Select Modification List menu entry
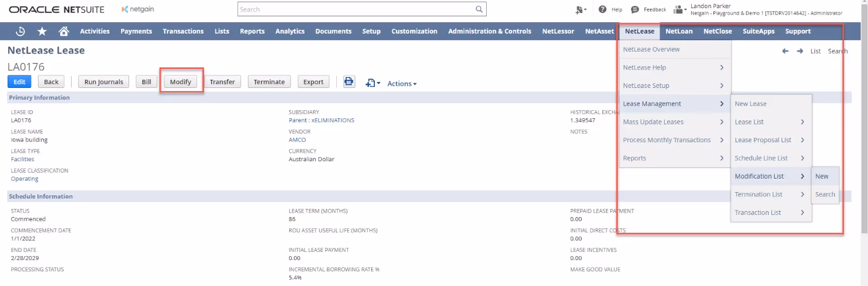868x286 pixels. [771, 176]
